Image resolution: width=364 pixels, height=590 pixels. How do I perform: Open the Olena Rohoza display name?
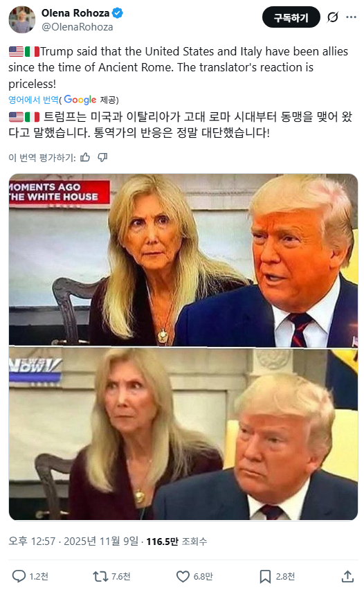(75, 13)
